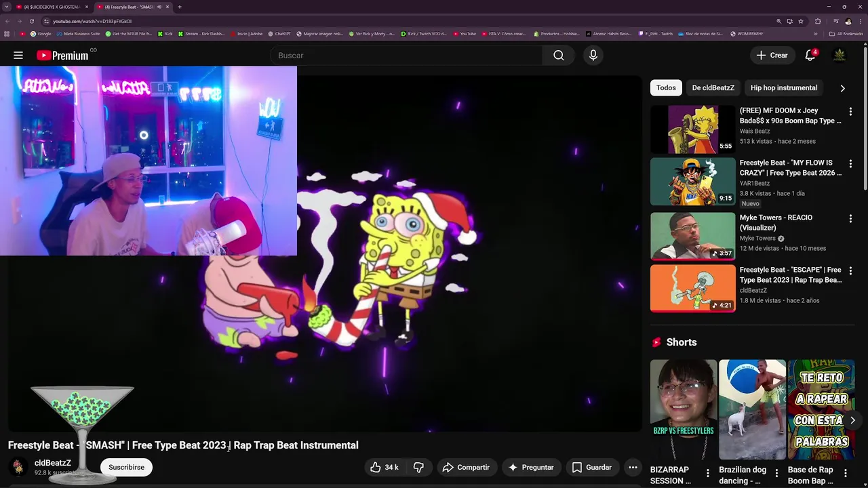
Task: Open a new browser tab
Action: 180,7
